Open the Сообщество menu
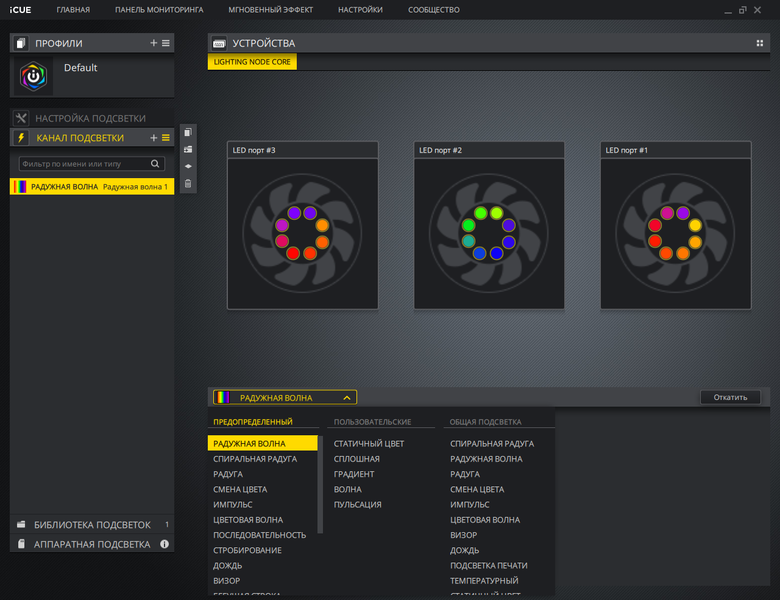This screenshot has height=600, width=780. click(x=434, y=10)
